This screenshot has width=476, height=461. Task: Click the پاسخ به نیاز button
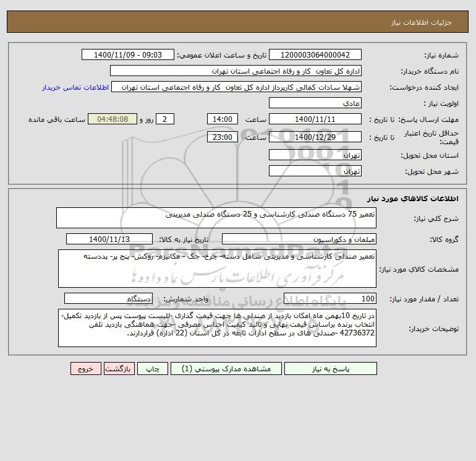[x=330, y=369]
